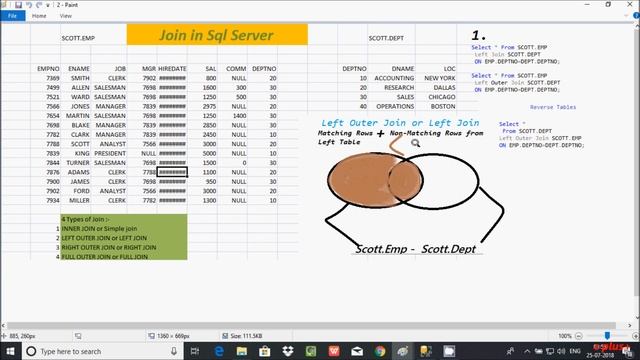Launch Microsoft Edge from the taskbar
This screenshot has width=640, height=360.
tap(219, 351)
